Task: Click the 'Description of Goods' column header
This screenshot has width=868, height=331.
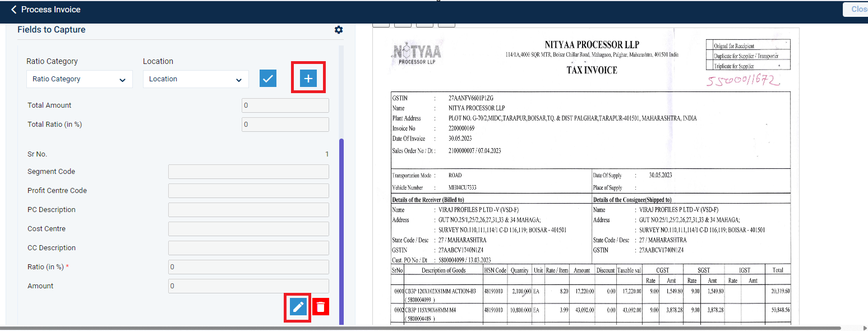Action: pyautogui.click(x=444, y=270)
